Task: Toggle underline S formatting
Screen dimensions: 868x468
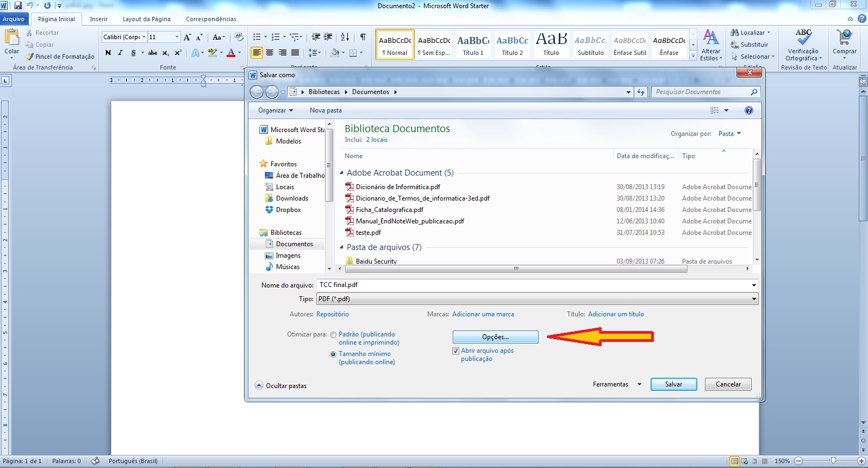Action: (x=133, y=53)
